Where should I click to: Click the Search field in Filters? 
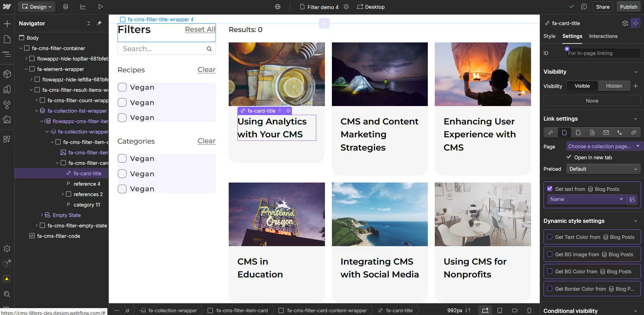pos(166,49)
